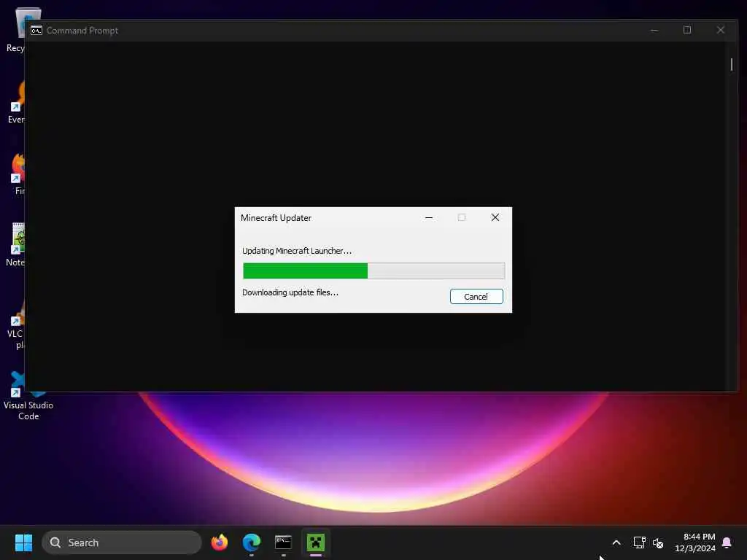Cancel the Minecraft Launcher update
This screenshot has width=747, height=560.
[476, 296]
